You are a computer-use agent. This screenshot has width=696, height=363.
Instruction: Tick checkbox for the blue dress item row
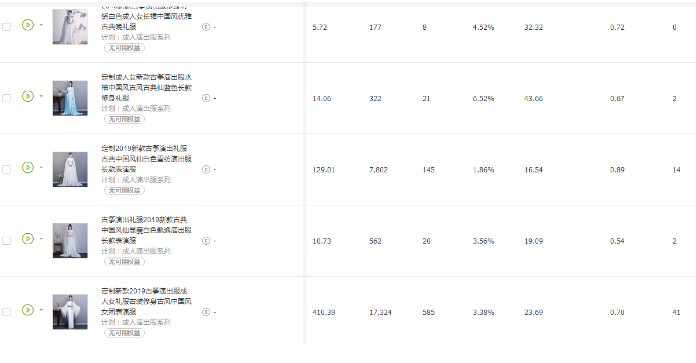(7, 98)
